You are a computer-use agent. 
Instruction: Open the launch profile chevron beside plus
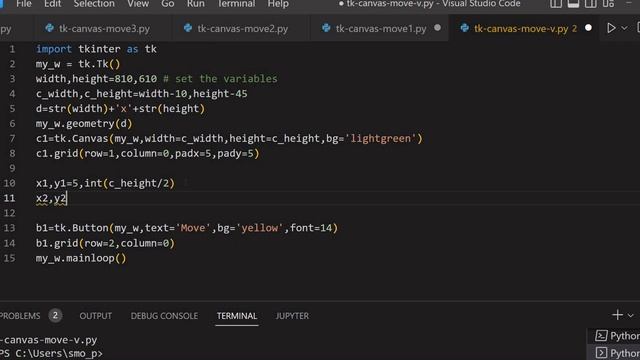[631, 315]
